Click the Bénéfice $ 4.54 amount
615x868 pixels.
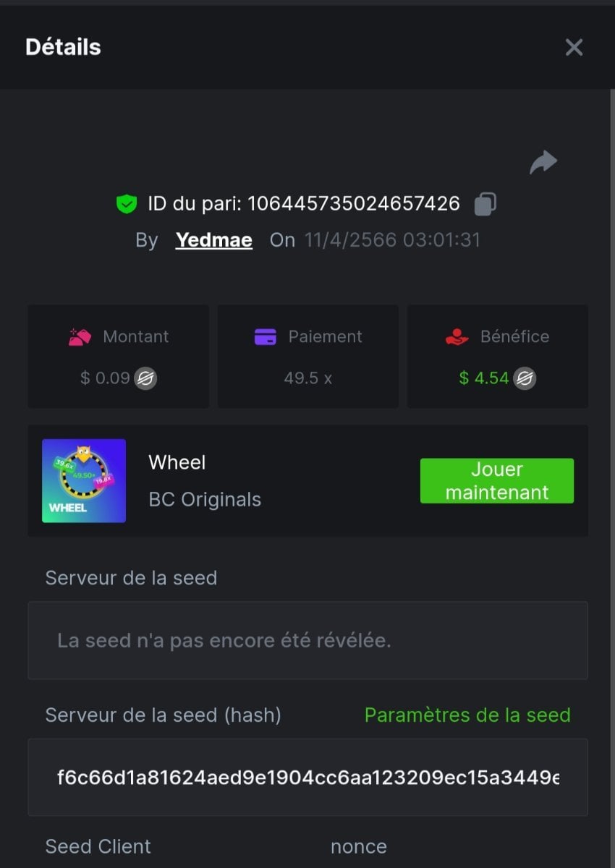(x=484, y=378)
